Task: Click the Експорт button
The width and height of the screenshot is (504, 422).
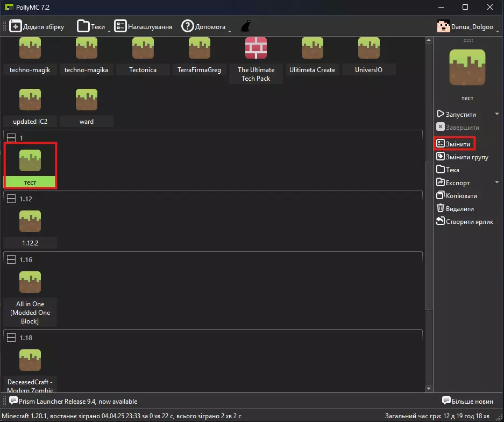Action: (453, 182)
